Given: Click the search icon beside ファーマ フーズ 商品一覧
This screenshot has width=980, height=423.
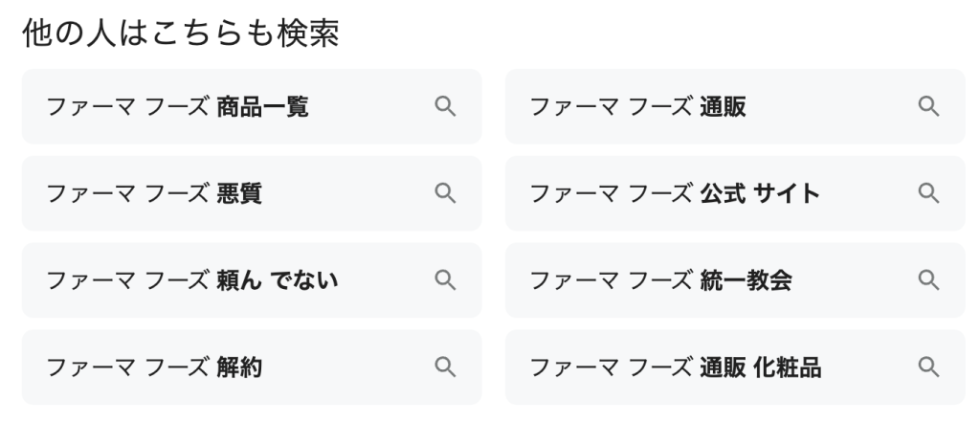Looking at the screenshot, I should pos(445,106).
